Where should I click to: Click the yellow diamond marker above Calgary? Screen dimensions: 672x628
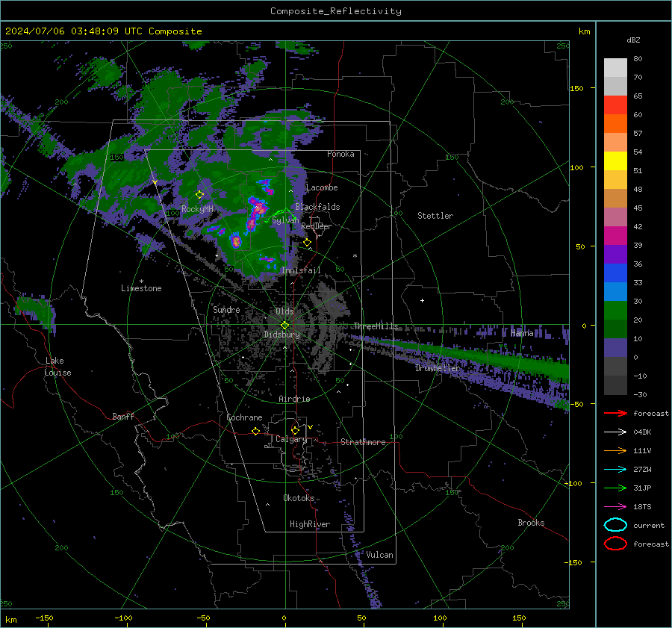pos(295,430)
